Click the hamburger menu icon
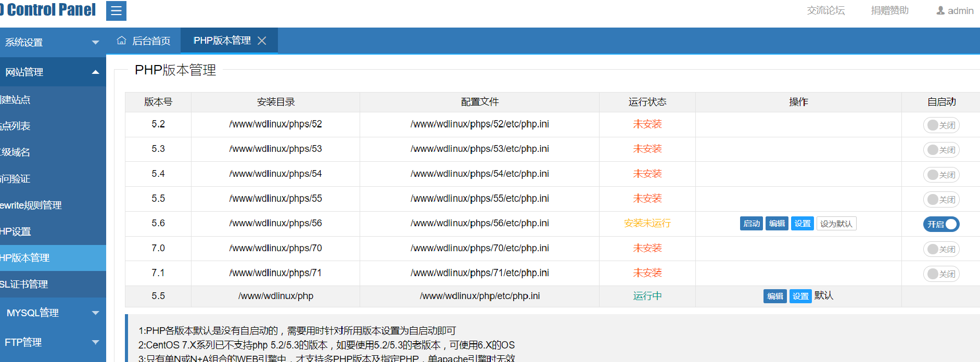 [x=116, y=10]
